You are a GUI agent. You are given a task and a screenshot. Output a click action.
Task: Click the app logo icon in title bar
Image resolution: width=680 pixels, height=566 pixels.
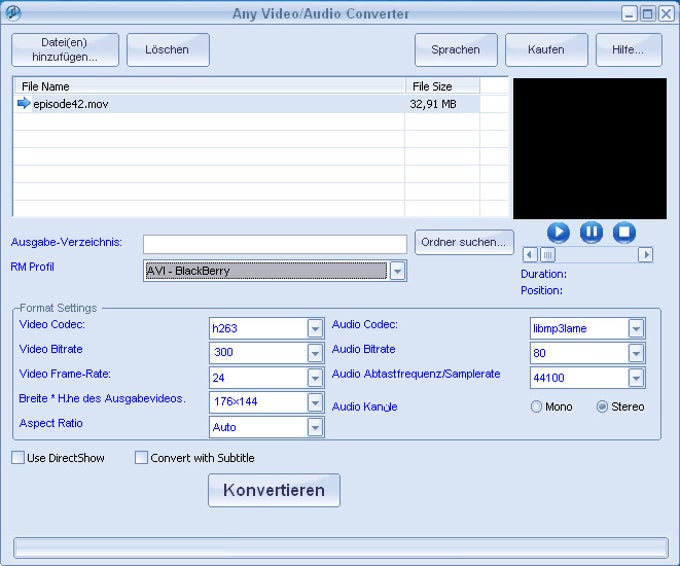(13, 13)
